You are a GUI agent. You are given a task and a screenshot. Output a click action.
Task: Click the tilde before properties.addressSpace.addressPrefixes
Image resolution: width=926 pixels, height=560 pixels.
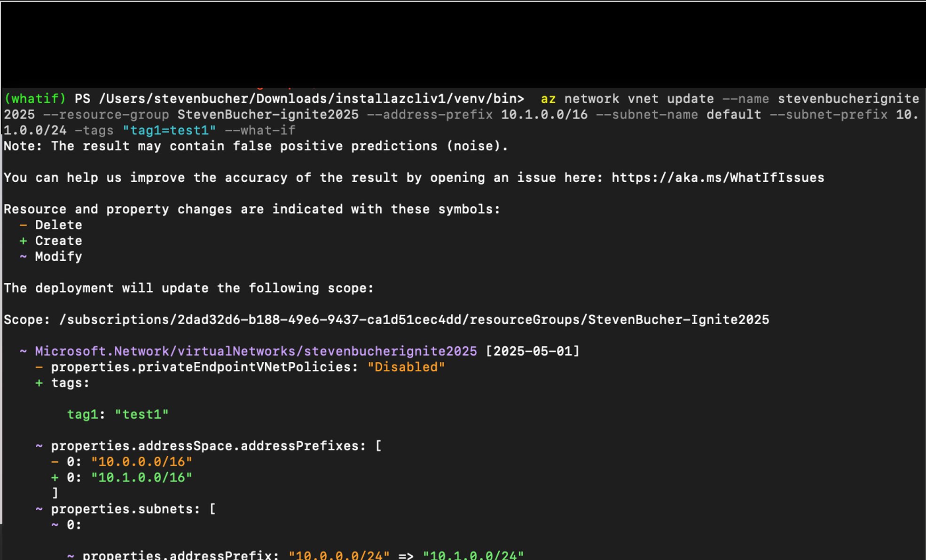click(x=39, y=446)
